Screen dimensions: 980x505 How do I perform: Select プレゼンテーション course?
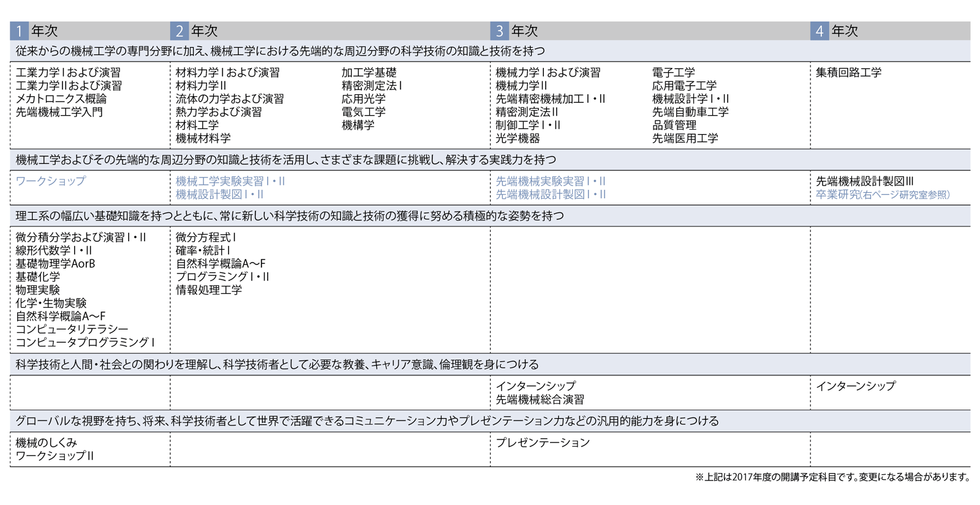(x=543, y=443)
